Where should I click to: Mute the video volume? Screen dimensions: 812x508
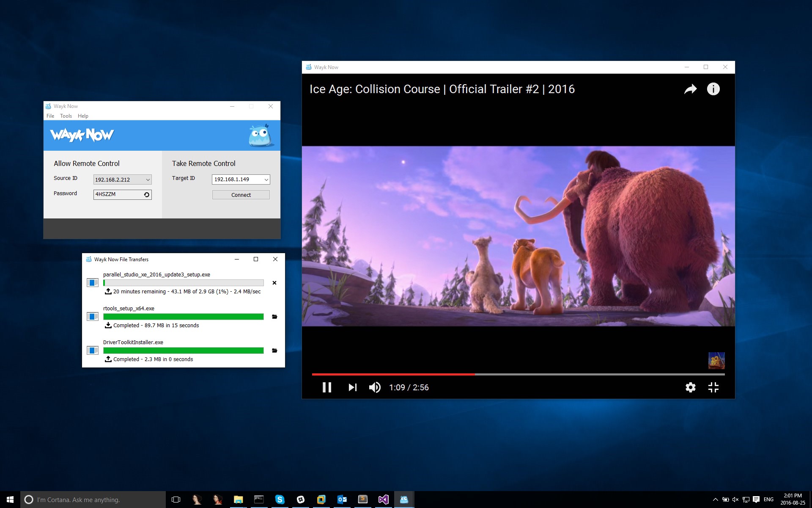375,387
